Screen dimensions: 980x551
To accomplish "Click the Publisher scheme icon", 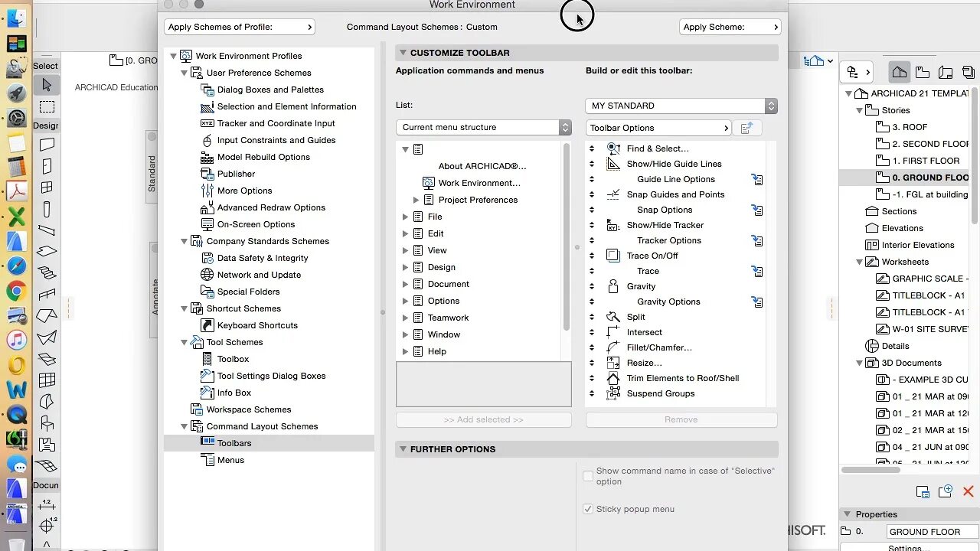I will [x=207, y=174].
